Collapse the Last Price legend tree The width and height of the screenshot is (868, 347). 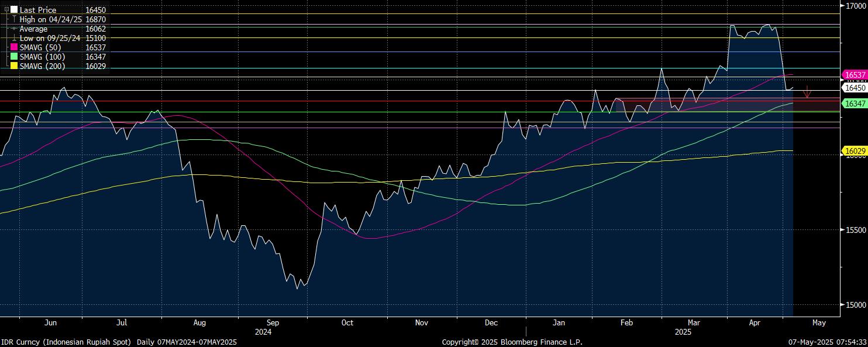[x=6, y=10]
